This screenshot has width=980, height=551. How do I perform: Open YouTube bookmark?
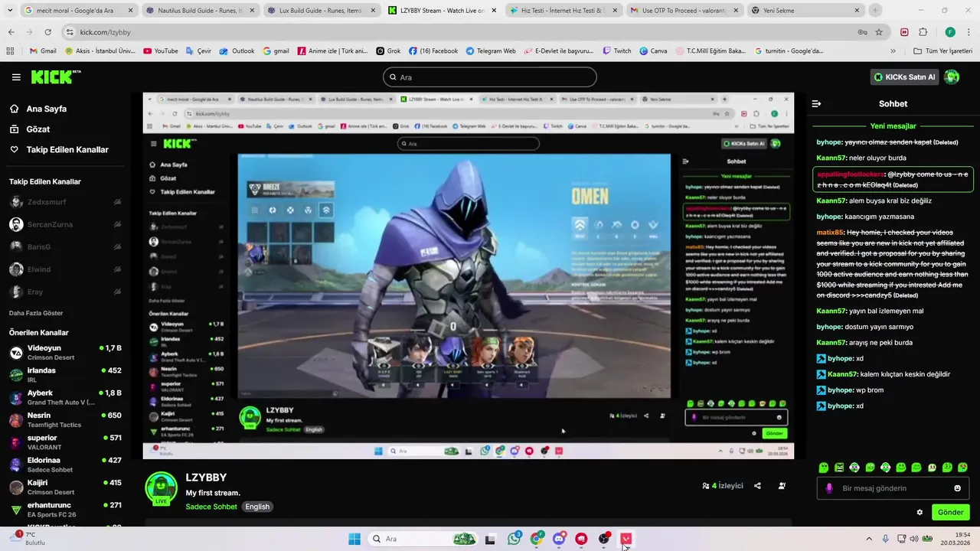[x=160, y=51]
